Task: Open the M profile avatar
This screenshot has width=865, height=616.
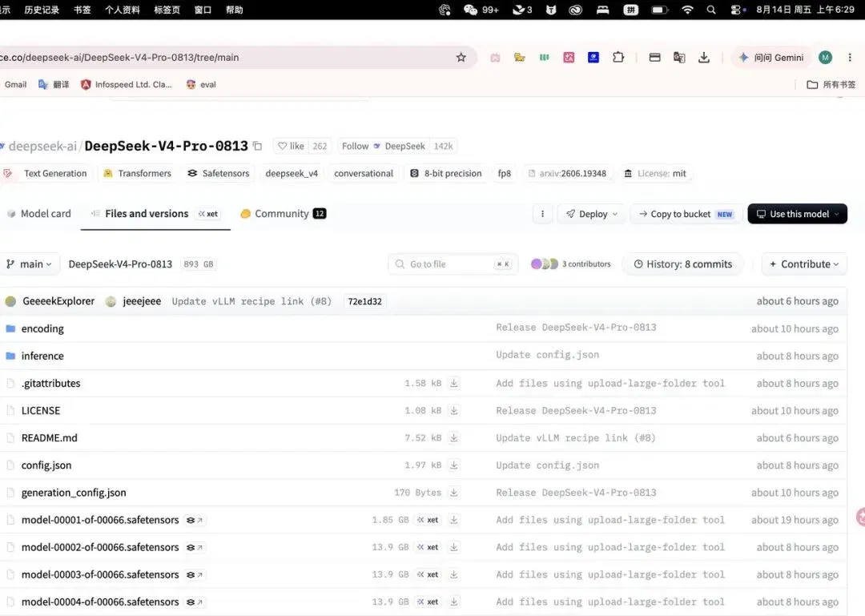Action: pos(825,58)
